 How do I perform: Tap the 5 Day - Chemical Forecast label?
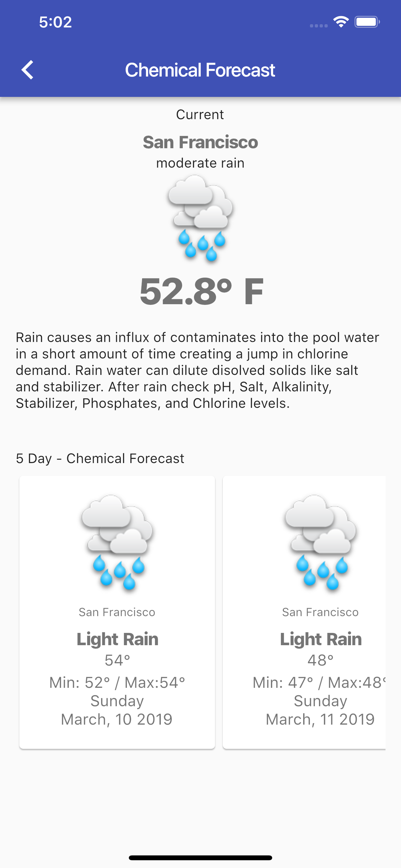click(100, 458)
